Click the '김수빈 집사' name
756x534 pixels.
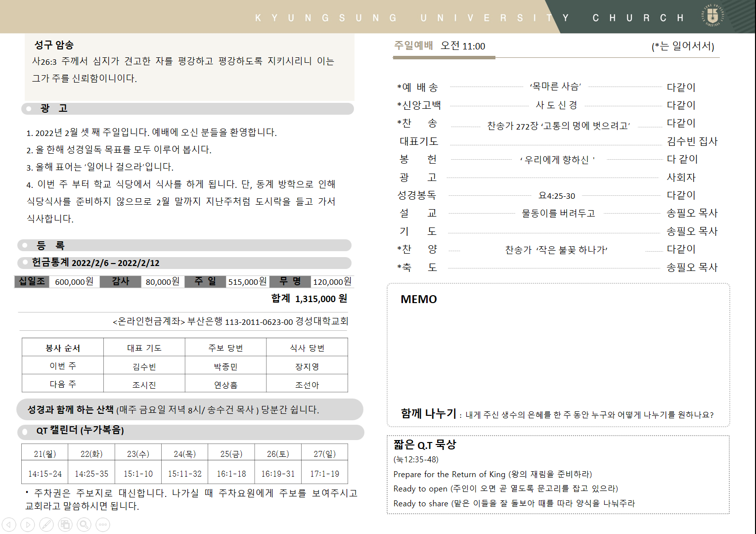coord(692,141)
